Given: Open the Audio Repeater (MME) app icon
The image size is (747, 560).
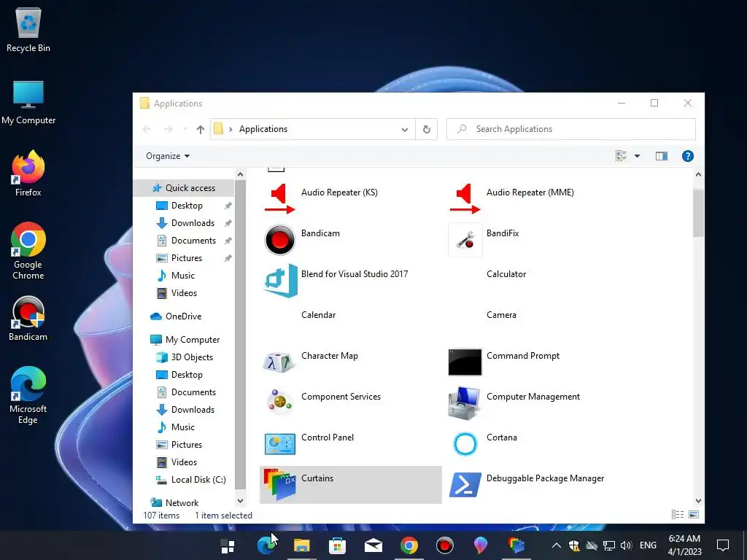Looking at the screenshot, I should pos(465,198).
